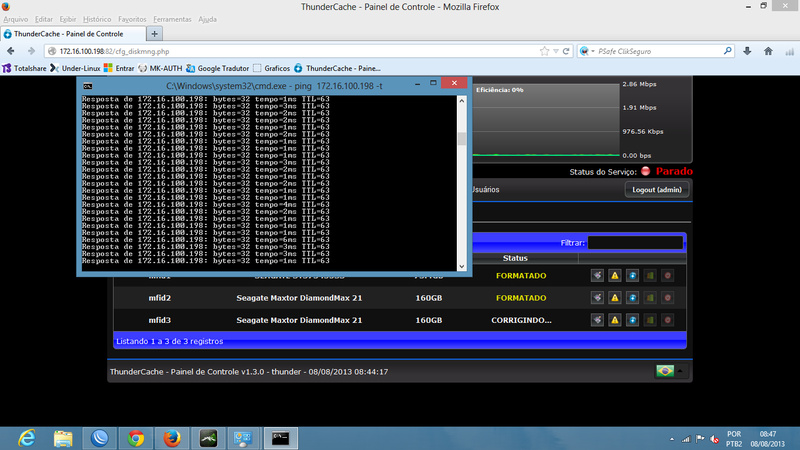Click the yellow warning icon for mfid2
Viewport: 800px width, 450px height.
[615, 297]
